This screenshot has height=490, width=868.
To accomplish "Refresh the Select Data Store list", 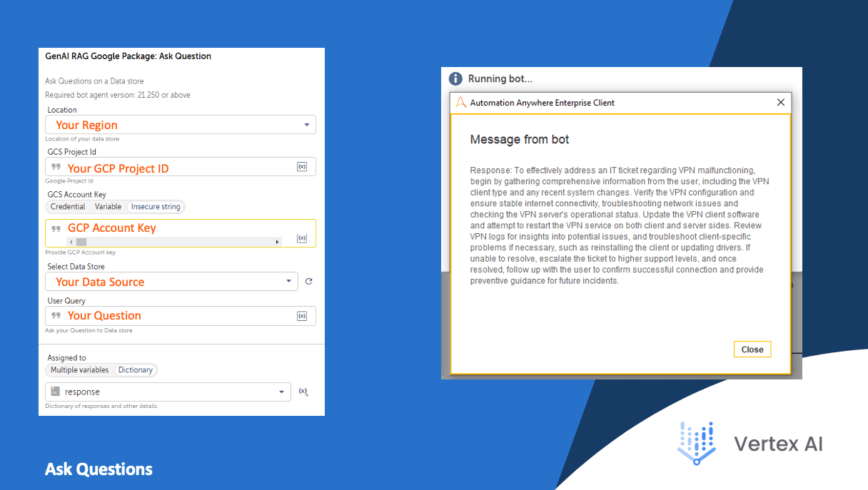I will 308,282.
